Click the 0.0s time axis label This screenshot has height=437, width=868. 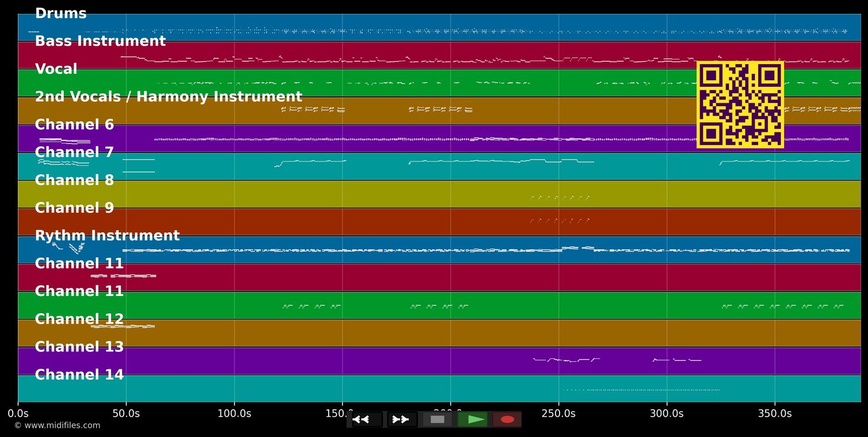[x=18, y=413]
